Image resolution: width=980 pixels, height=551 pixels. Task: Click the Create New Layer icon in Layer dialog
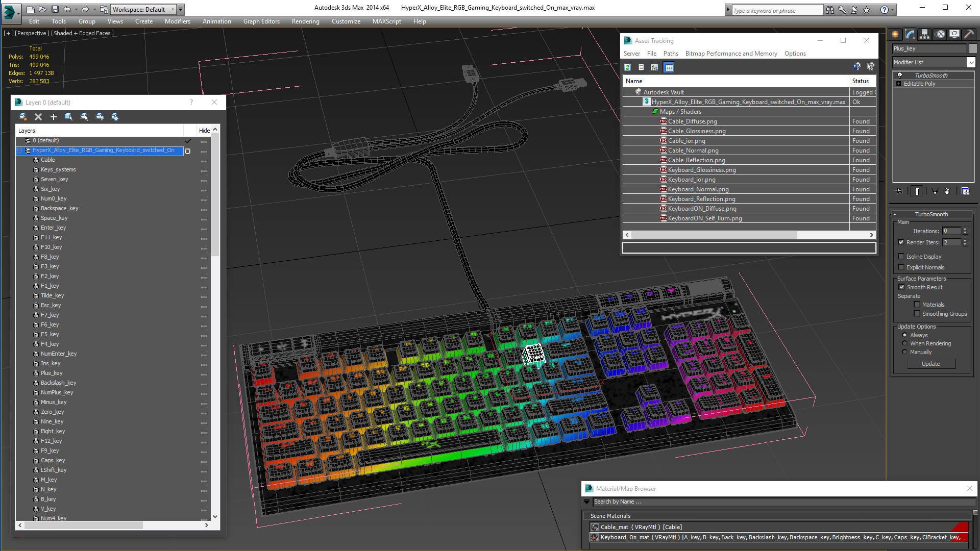(23, 117)
